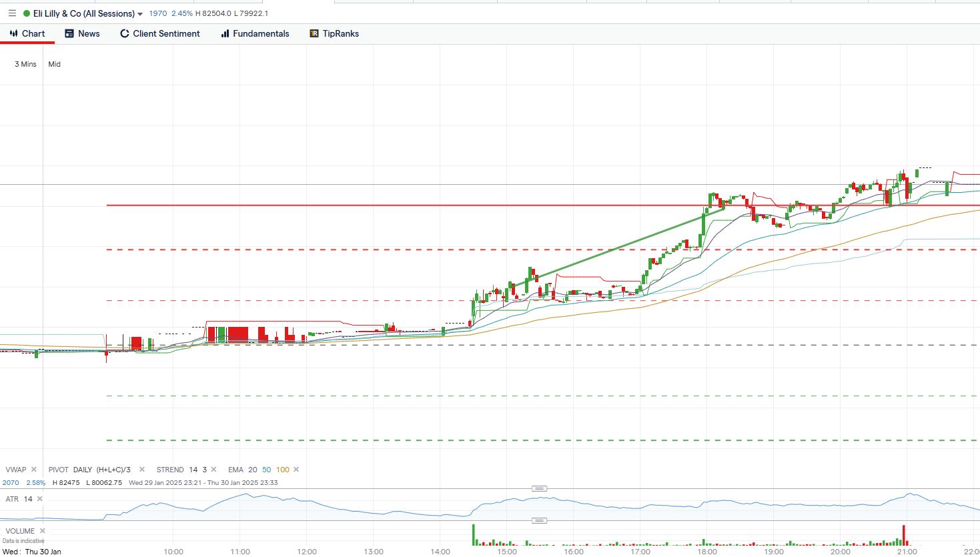Open the Mid price type selector
This screenshot has width=980, height=557.
click(55, 64)
